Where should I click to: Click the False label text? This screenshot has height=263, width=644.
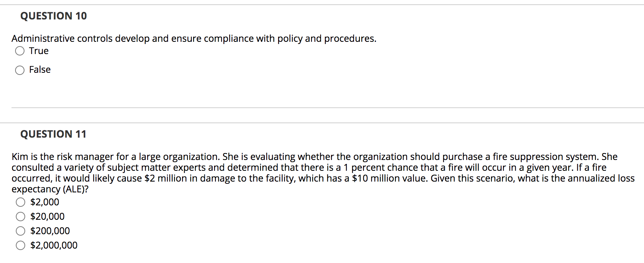[40, 70]
